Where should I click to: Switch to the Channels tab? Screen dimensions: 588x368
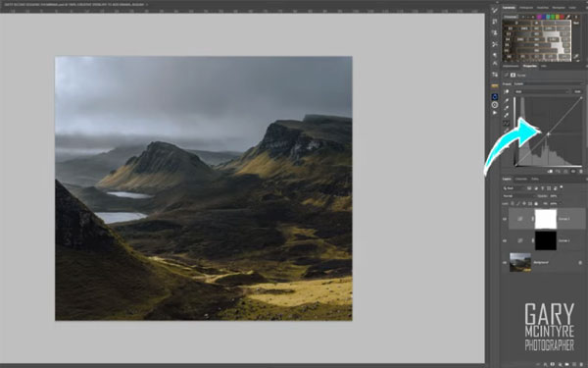(520, 180)
